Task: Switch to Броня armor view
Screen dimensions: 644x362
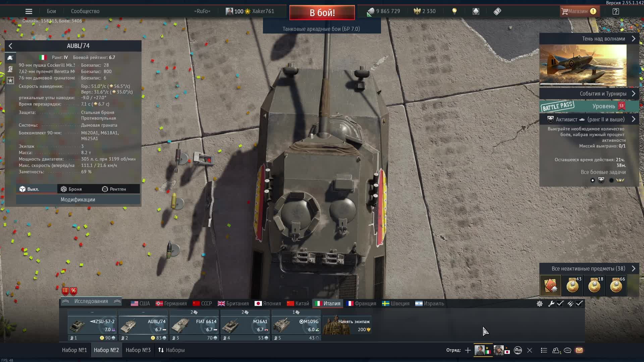Action: [78, 189]
